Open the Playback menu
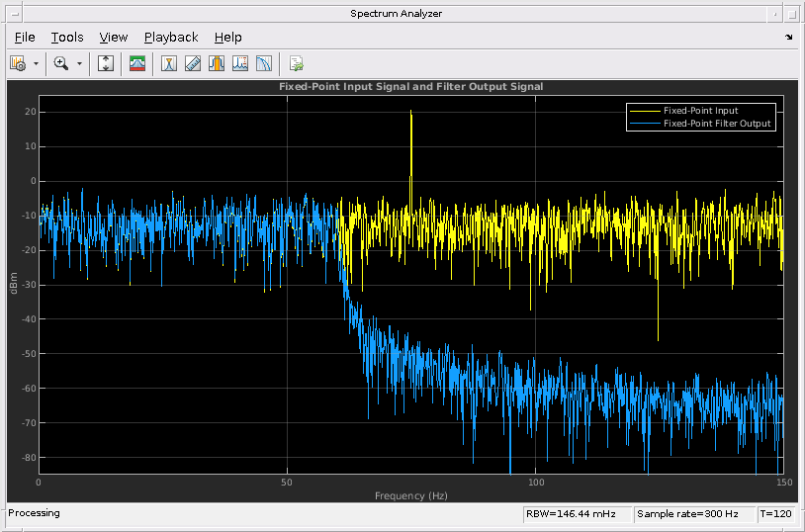This screenshot has width=805, height=532. [x=171, y=37]
